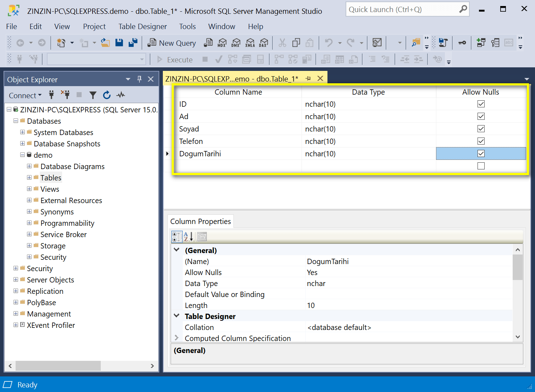The height and width of the screenshot is (392, 535).
Task: Select the XEvent Profiler node
Action: tap(51, 325)
